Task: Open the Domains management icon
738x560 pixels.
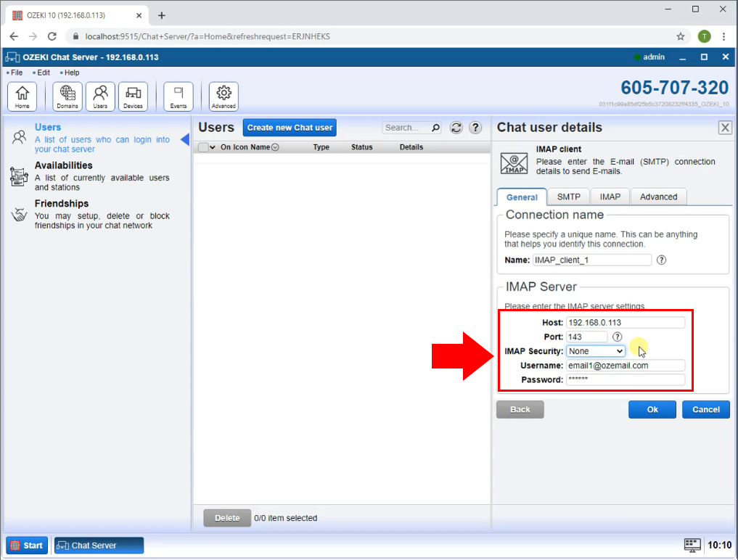Action: click(66, 95)
